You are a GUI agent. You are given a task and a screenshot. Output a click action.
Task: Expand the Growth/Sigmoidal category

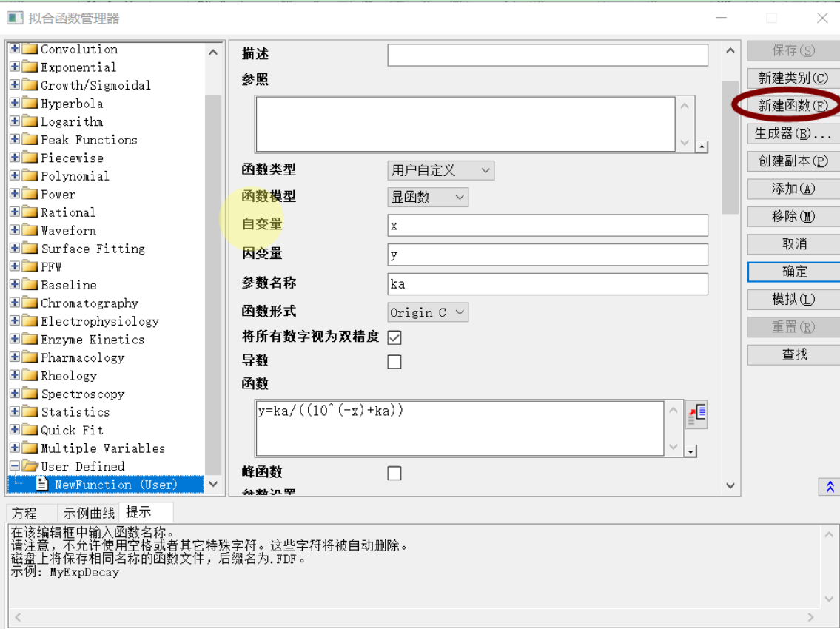(15, 84)
